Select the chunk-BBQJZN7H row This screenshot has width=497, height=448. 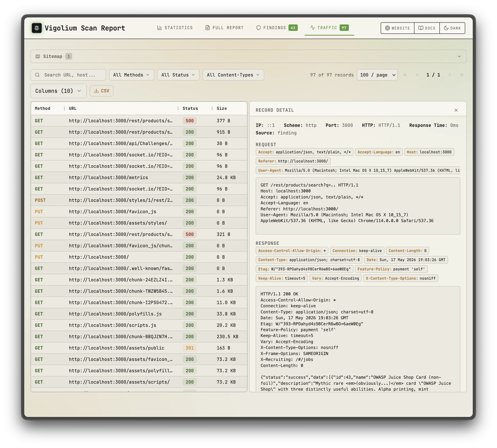[x=139, y=336]
